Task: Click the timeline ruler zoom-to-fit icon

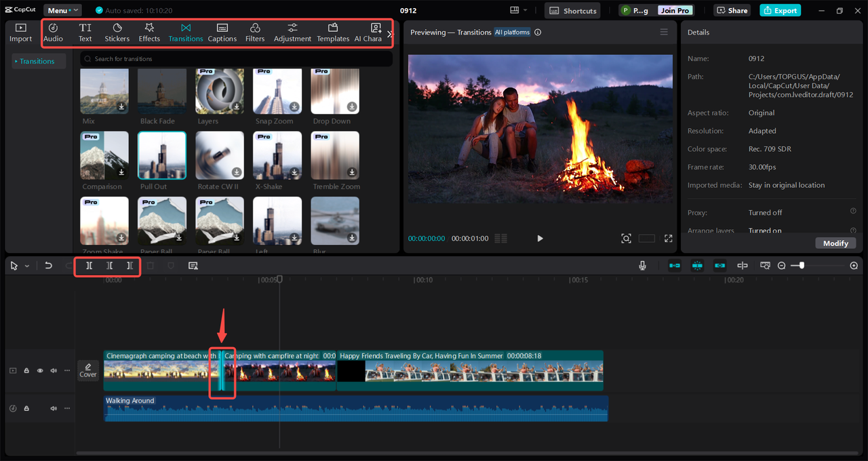Action: 765,266
